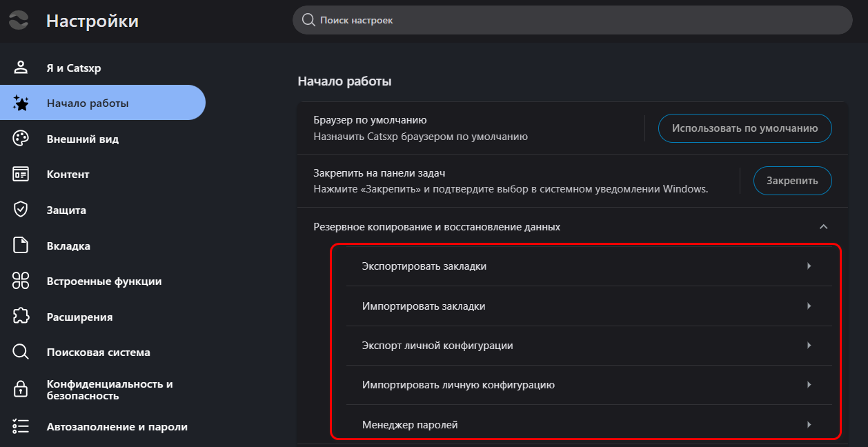Image resolution: width=868 pixels, height=447 pixels.
Task: Collapse Резервное копирование и восстановление данных section
Action: [x=822, y=226]
